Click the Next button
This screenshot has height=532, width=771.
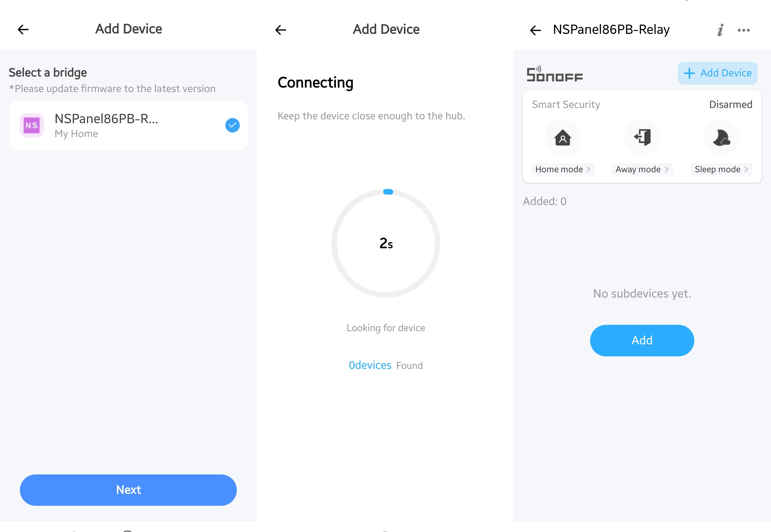tap(128, 490)
